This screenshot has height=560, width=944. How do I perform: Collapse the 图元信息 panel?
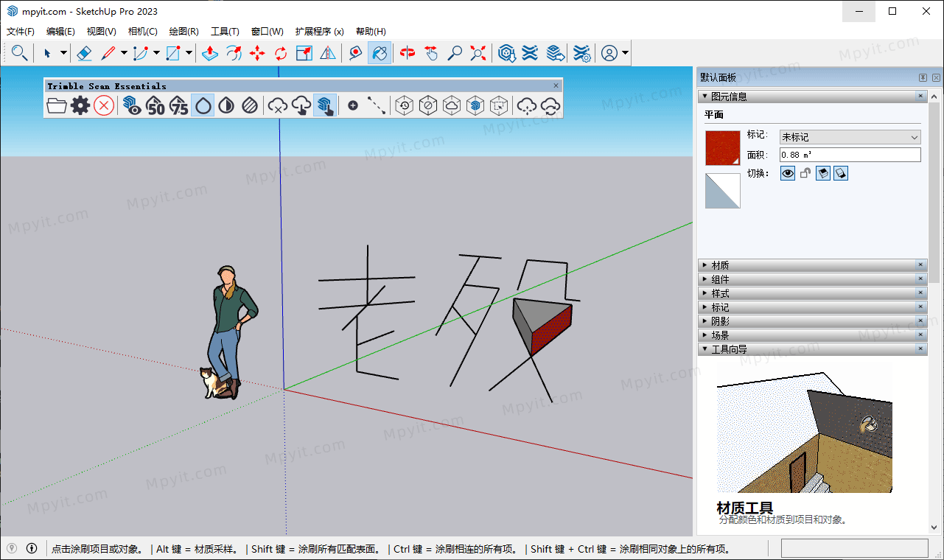tap(812, 97)
